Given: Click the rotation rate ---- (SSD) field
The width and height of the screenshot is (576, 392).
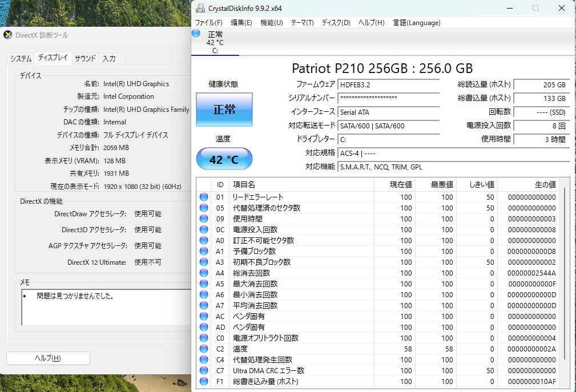Looking at the screenshot, I should (542, 112).
